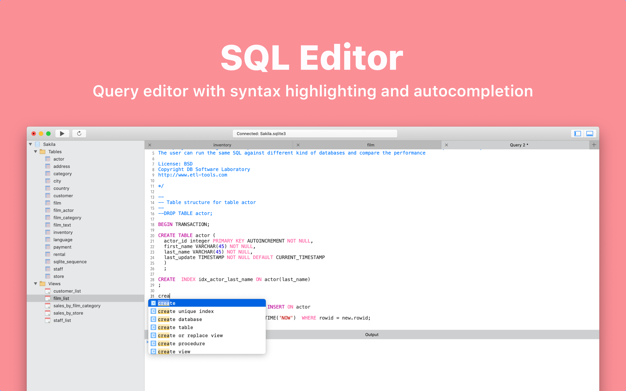Click the 'actor_id integer PRIMARY KEY' line
This screenshot has width=626, height=391.
click(238, 241)
